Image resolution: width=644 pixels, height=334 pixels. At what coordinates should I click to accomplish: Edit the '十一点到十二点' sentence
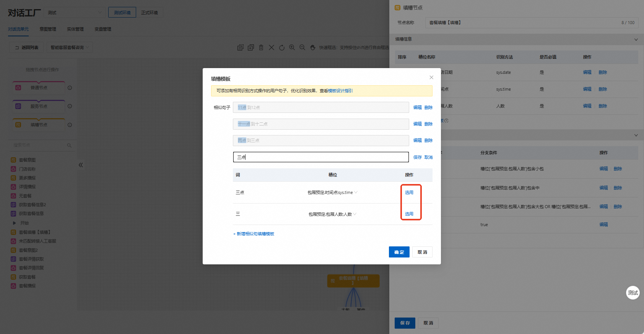(417, 124)
